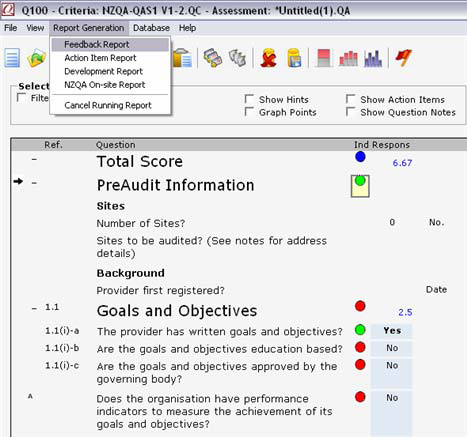
Task: Click the 2.5 score for Goals and Objectives
Action: coord(405,312)
